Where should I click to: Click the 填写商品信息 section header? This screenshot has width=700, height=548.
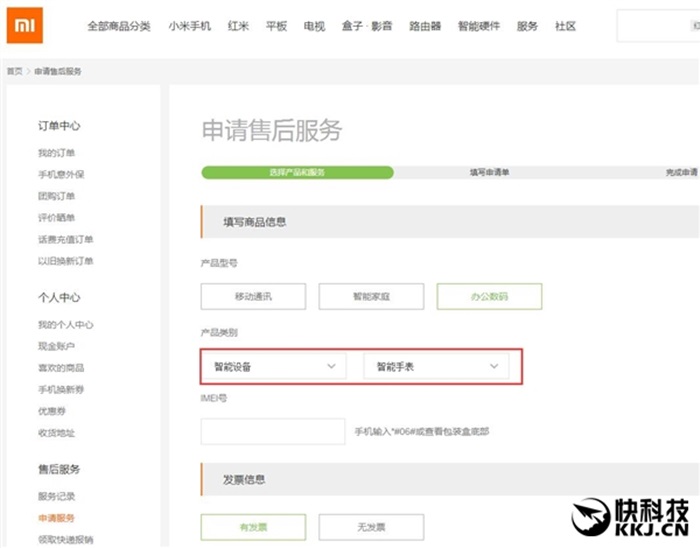click(x=450, y=222)
